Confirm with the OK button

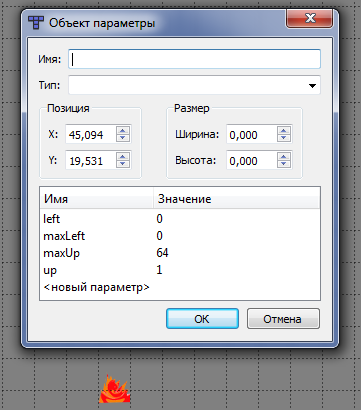[202, 319]
